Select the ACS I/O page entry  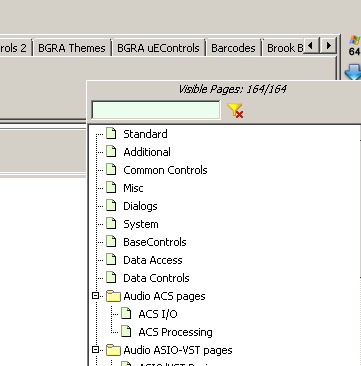(x=158, y=314)
